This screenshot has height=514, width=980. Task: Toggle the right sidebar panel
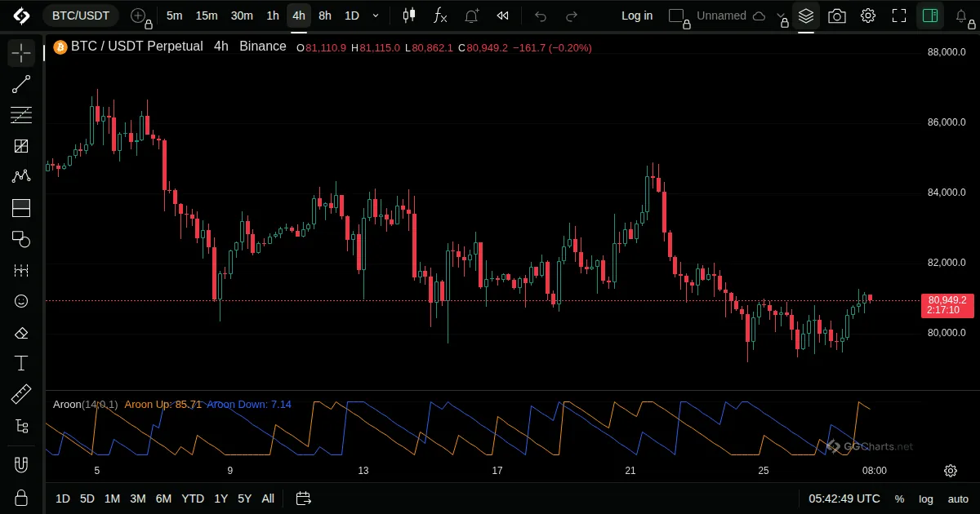coord(930,16)
